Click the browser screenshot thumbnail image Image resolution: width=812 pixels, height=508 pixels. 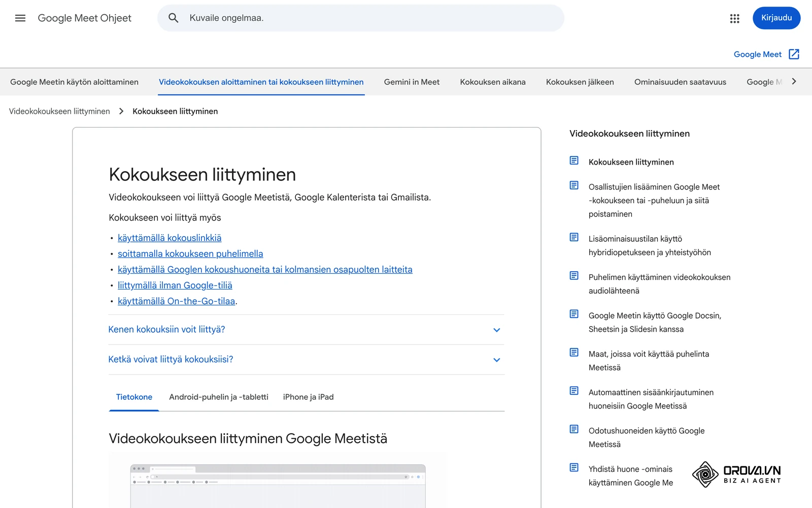278,481
